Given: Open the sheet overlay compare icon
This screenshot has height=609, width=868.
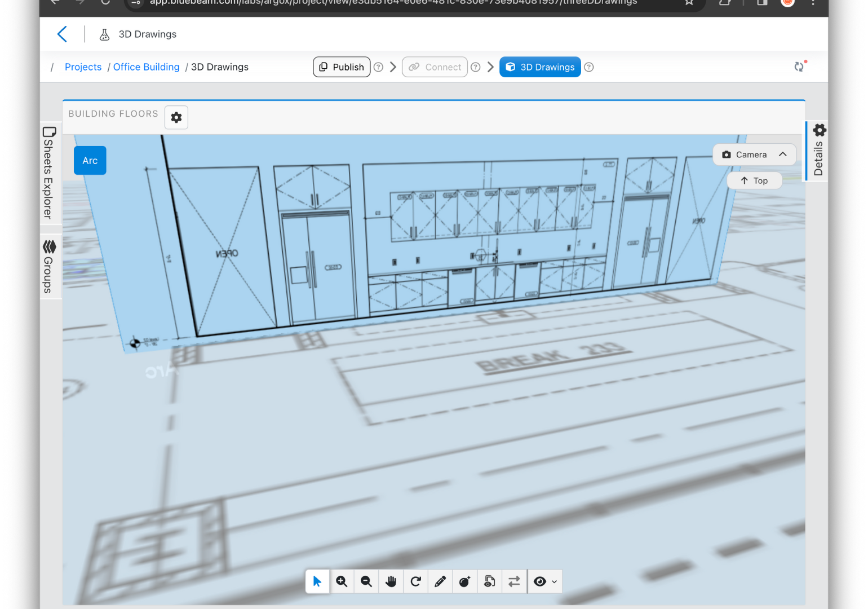Looking at the screenshot, I should [514, 581].
